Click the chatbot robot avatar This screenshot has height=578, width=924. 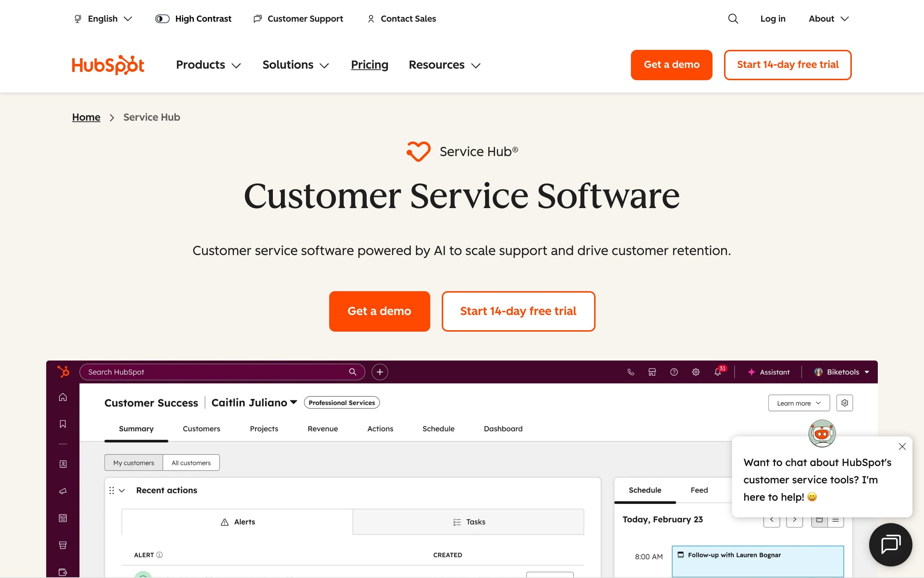pyautogui.click(x=822, y=433)
